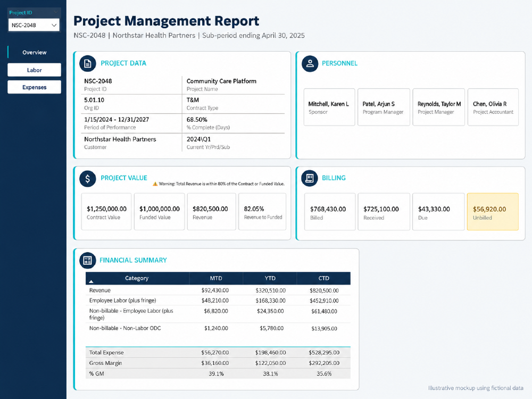This screenshot has width=532, height=399.
Task: Click the Revenue row label in Financial Summary
Action: pyautogui.click(x=100, y=290)
